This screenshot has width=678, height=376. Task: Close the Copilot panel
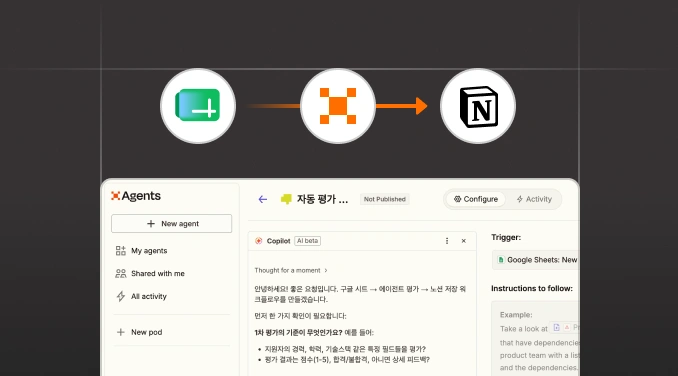[464, 241]
